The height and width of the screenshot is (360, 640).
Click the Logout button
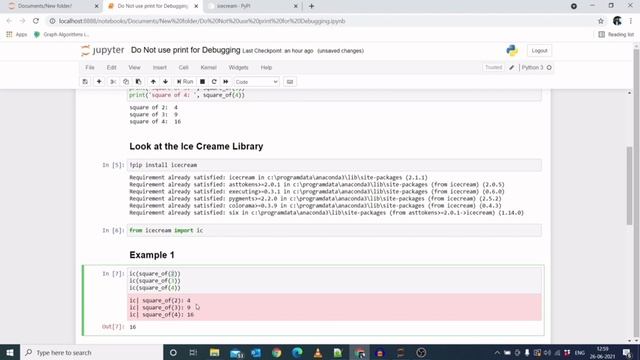click(x=539, y=51)
